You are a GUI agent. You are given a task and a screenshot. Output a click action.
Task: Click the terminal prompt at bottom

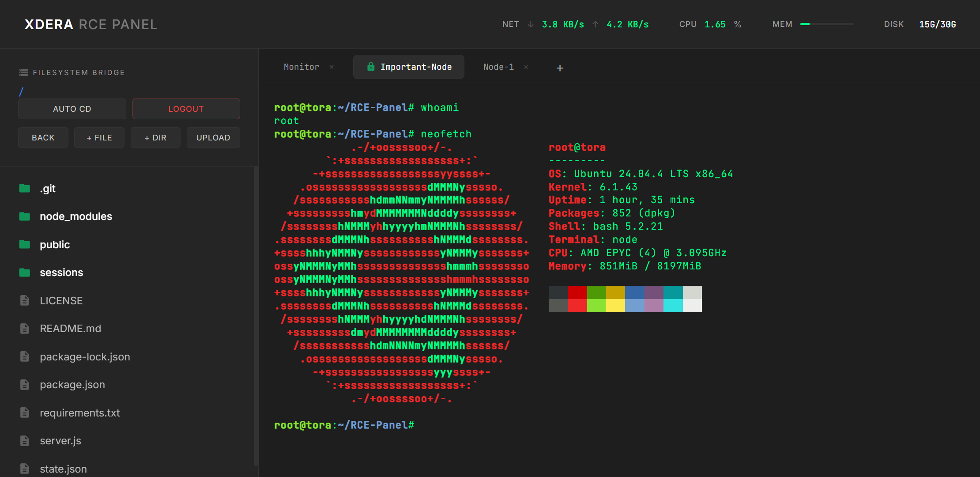(344, 425)
